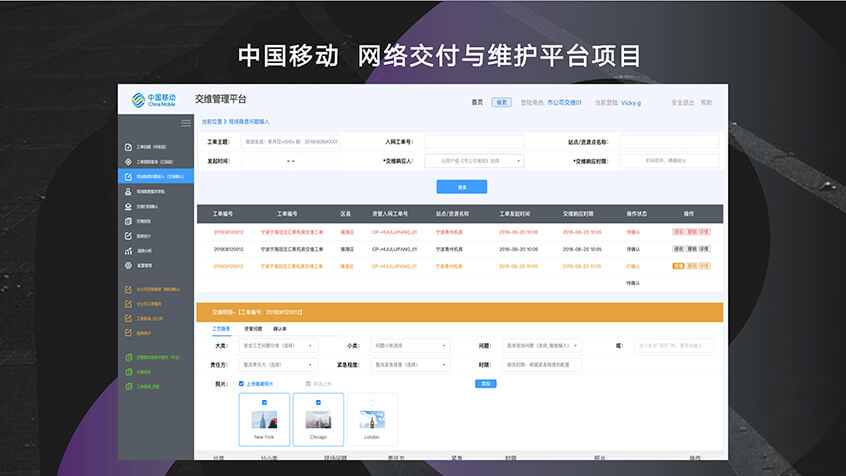Check the New York photo checkbox

(264, 402)
